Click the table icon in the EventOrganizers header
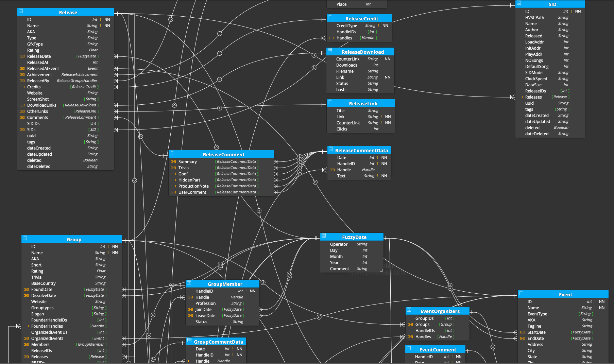The image size is (614, 364). (409, 310)
